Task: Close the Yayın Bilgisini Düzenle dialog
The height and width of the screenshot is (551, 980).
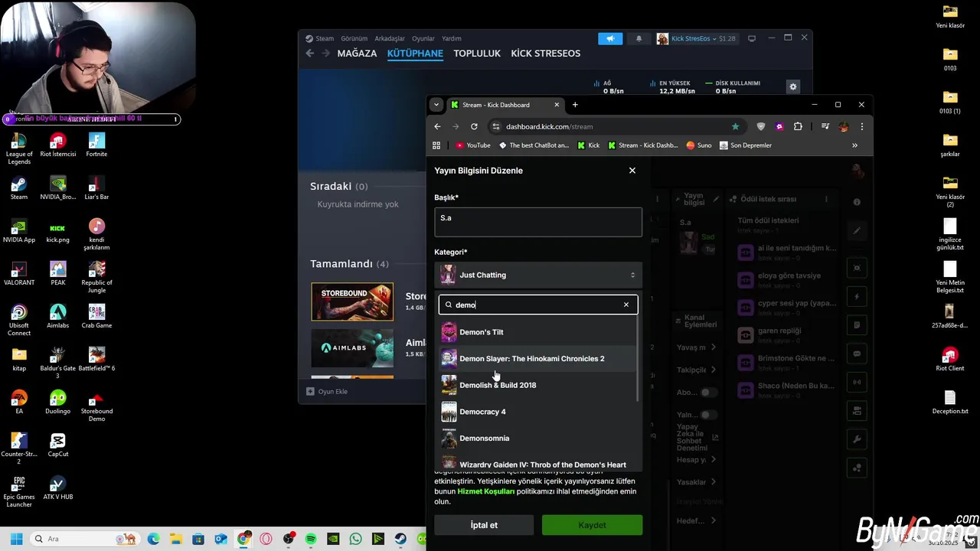Action: click(x=632, y=170)
